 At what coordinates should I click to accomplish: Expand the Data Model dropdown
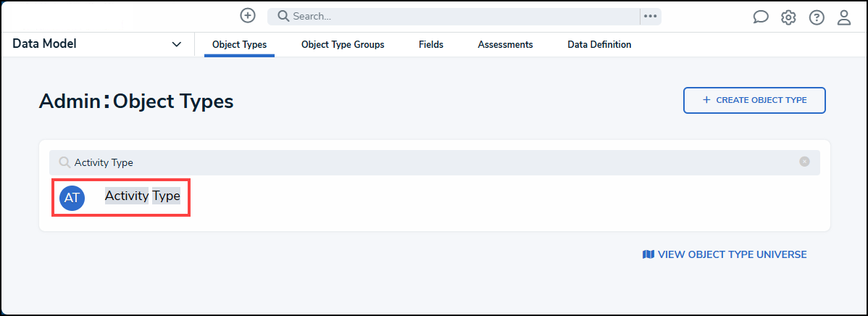(176, 44)
